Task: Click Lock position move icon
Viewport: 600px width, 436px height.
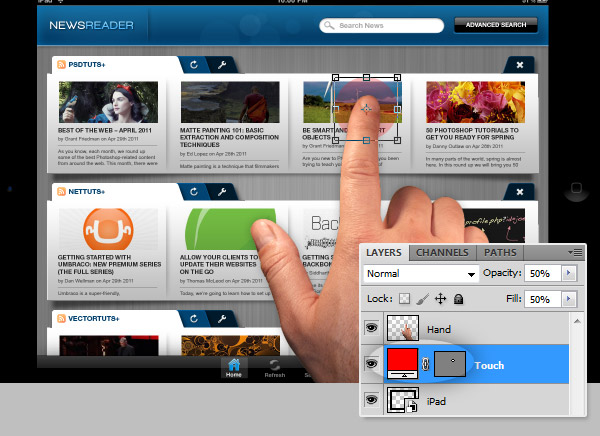Action: [440, 299]
